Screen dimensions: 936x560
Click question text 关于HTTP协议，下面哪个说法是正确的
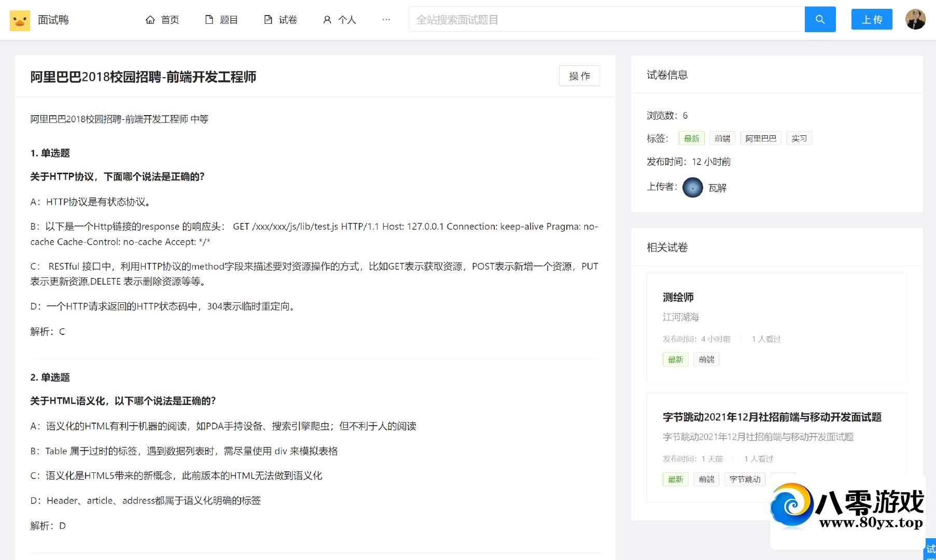(117, 177)
